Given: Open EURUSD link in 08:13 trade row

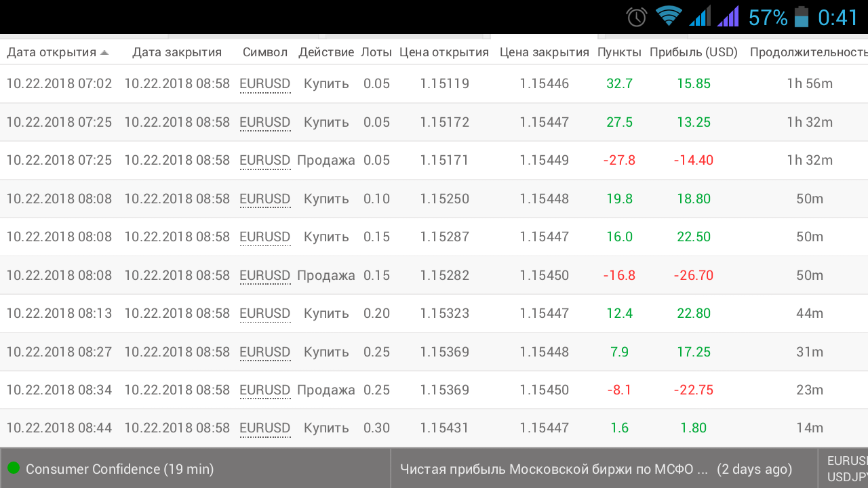Looking at the screenshot, I should 265,314.
